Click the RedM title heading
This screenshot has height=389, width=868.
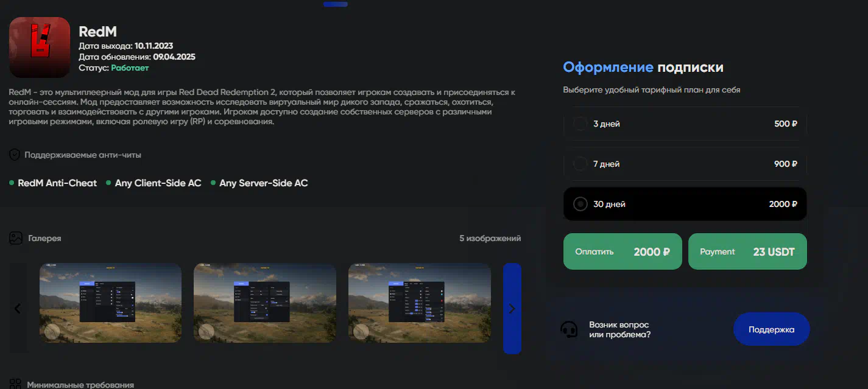click(97, 32)
